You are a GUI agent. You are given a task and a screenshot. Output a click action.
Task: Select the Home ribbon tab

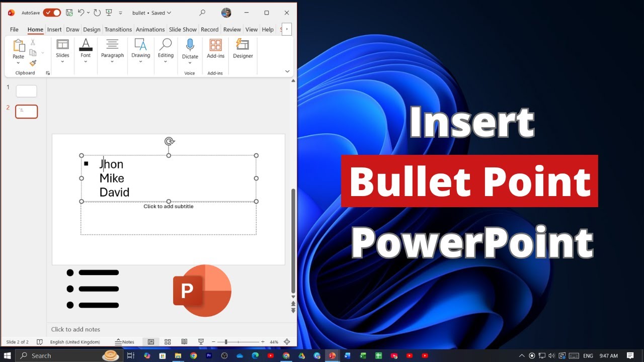point(35,30)
